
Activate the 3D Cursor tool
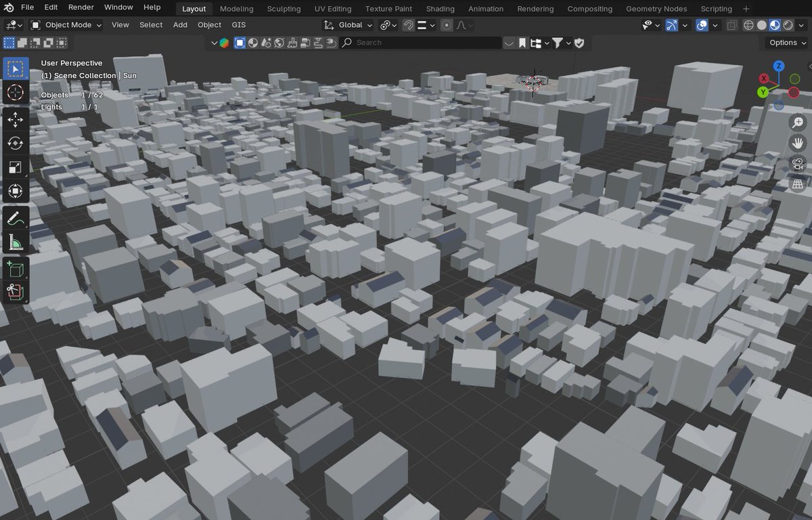(x=16, y=93)
